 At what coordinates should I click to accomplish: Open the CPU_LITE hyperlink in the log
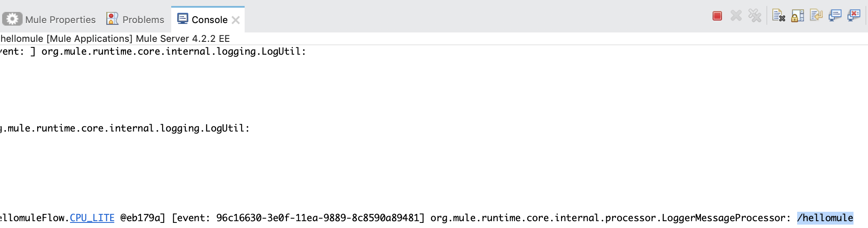92,218
